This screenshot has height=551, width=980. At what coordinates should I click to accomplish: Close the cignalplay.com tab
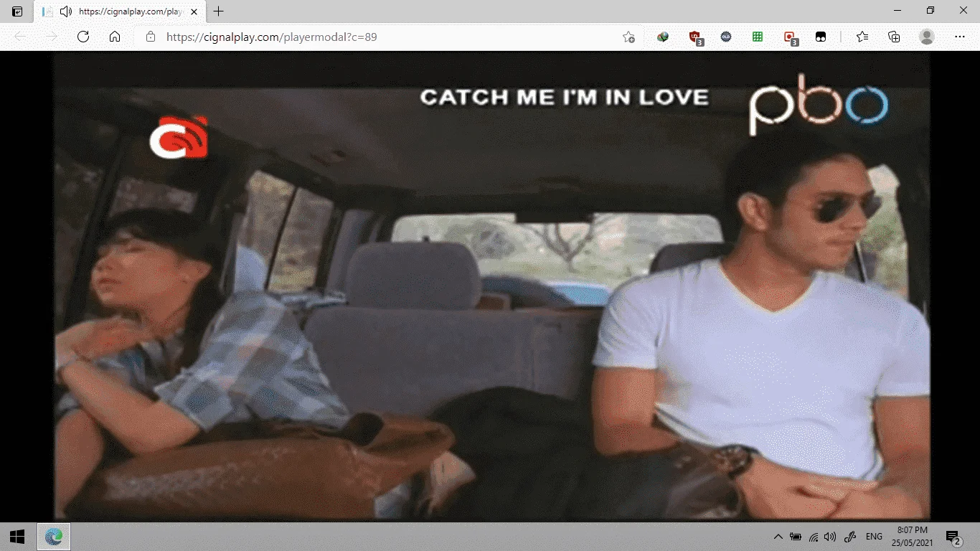tap(194, 11)
